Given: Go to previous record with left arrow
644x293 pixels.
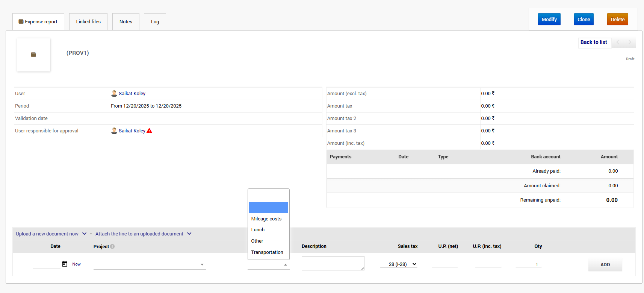Looking at the screenshot, I should 618,42.
